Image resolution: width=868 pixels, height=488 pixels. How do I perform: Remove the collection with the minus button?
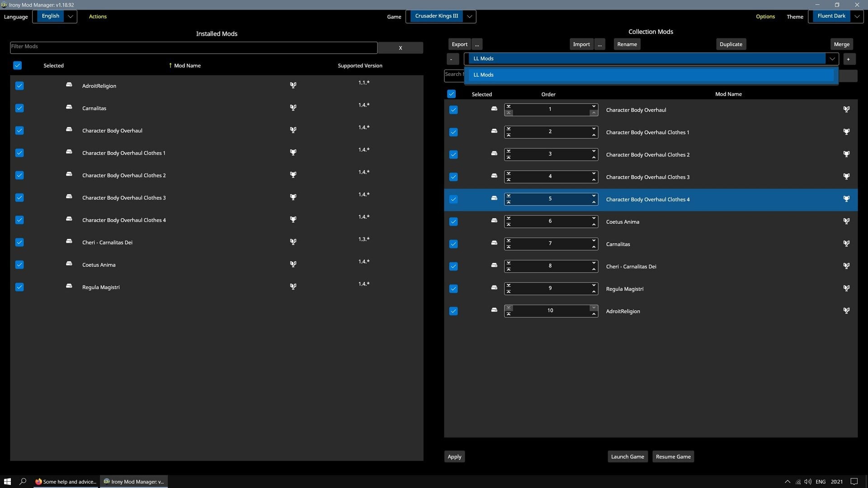(x=452, y=59)
